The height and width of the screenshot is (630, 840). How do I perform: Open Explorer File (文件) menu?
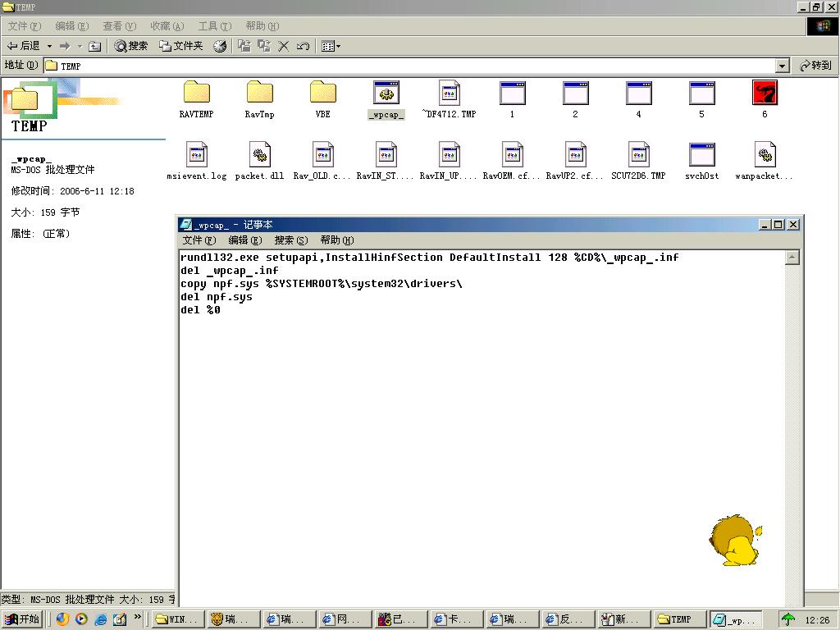(x=25, y=26)
